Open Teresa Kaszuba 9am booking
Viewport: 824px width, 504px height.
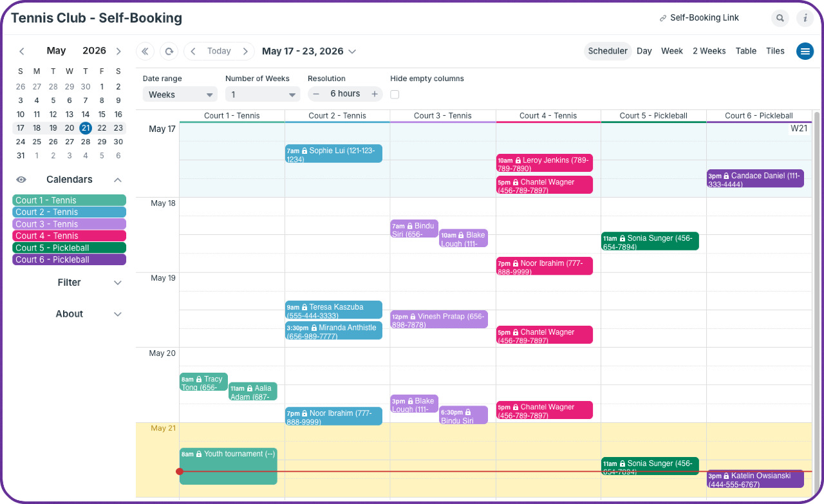(x=333, y=310)
